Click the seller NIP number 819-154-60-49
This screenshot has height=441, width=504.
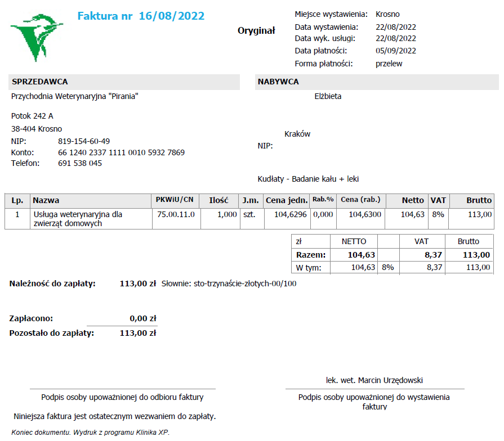84,141
